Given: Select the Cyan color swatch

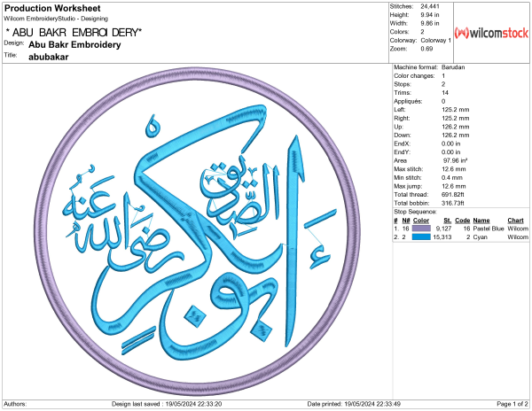Looking at the screenshot, I should [421, 237].
